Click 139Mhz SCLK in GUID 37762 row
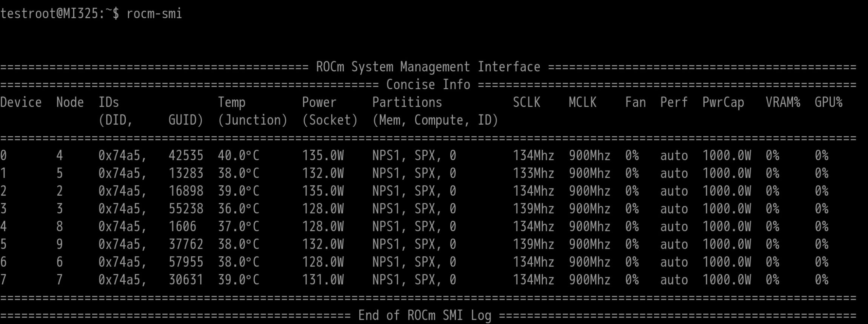 [533, 244]
